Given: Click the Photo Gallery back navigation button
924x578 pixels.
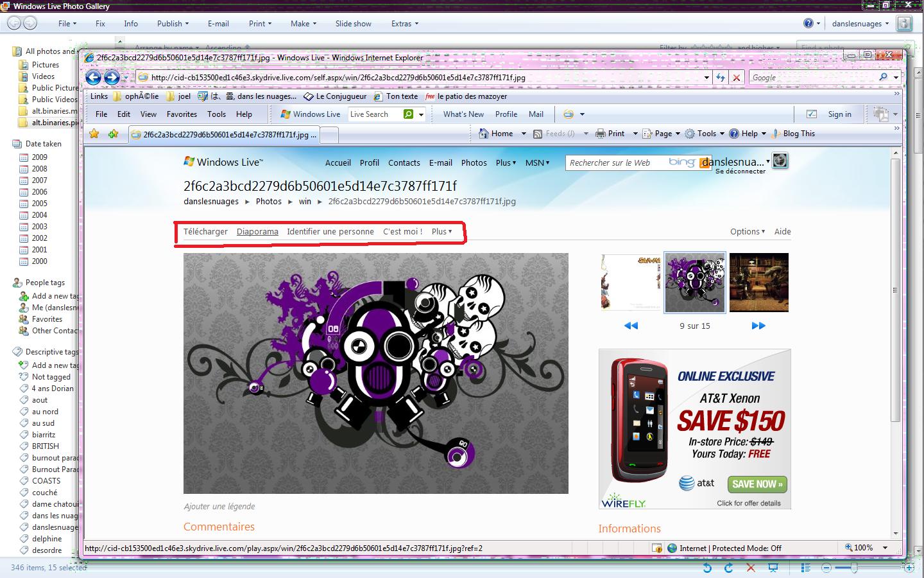Looking at the screenshot, I should [x=13, y=24].
